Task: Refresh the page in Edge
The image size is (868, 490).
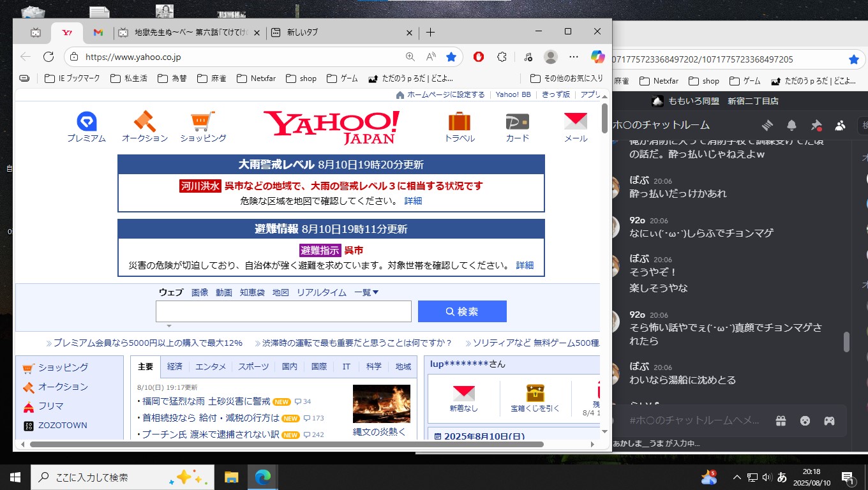Action: point(49,57)
